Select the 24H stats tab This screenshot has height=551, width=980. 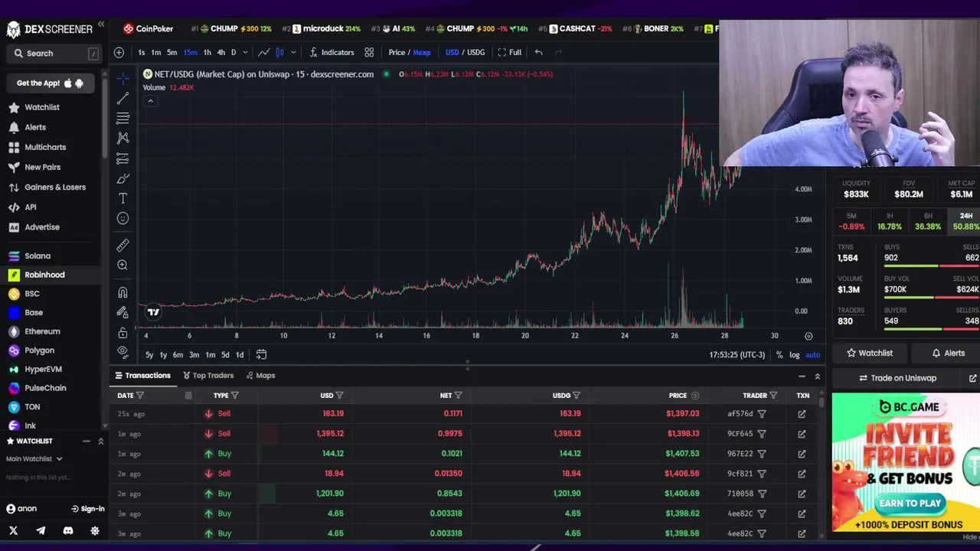click(x=965, y=222)
